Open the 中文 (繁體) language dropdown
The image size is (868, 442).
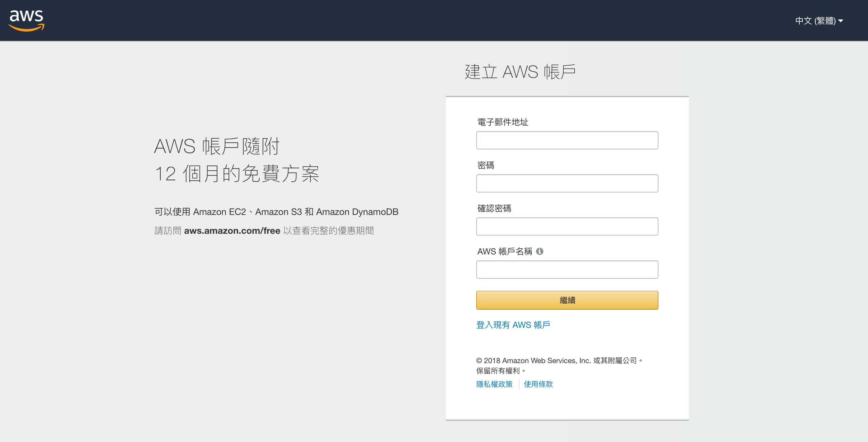pos(819,21)
